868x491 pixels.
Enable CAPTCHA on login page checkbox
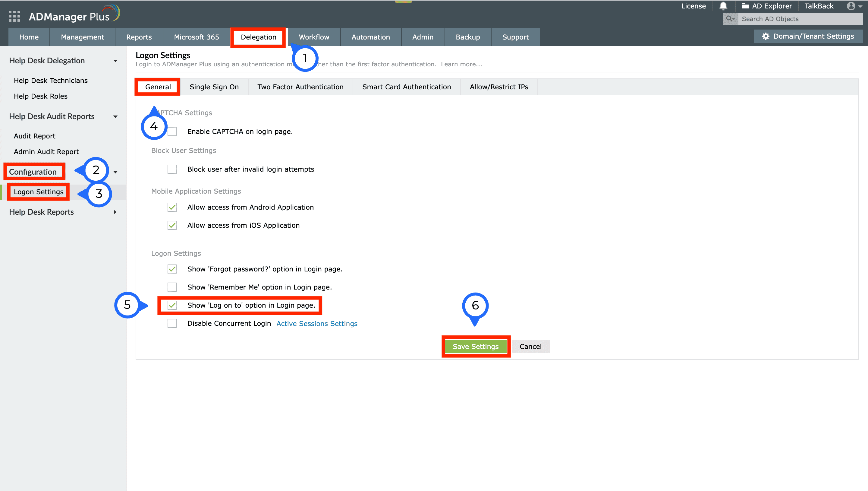click(172, 131)
